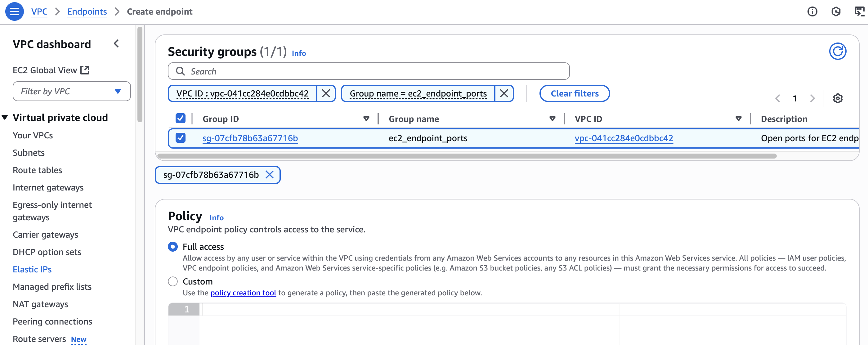
Task: Sort by Group ID column arrow
Action: (366, 119)
